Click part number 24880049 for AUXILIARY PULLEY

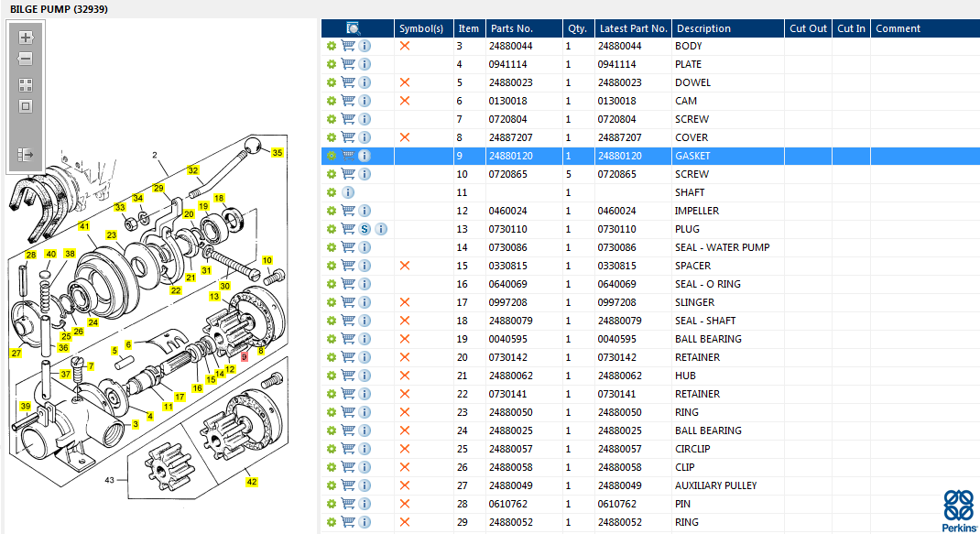pos(510,485)
